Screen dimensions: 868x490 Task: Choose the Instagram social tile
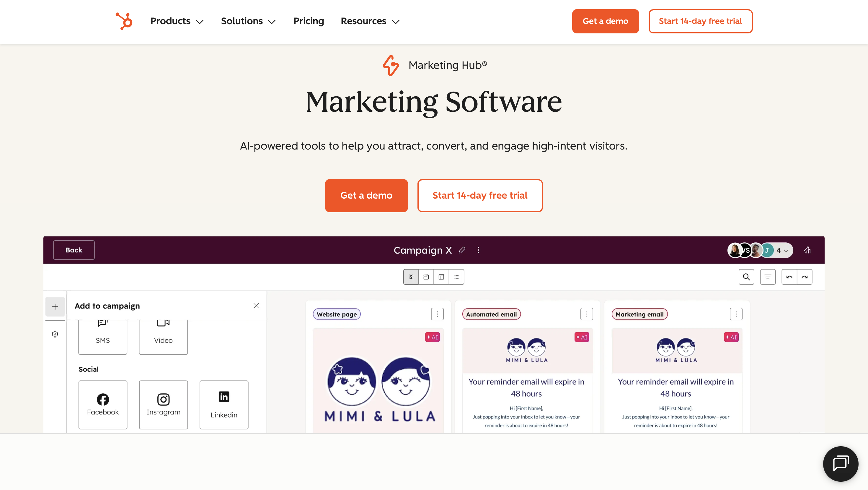tap(164, 405)
